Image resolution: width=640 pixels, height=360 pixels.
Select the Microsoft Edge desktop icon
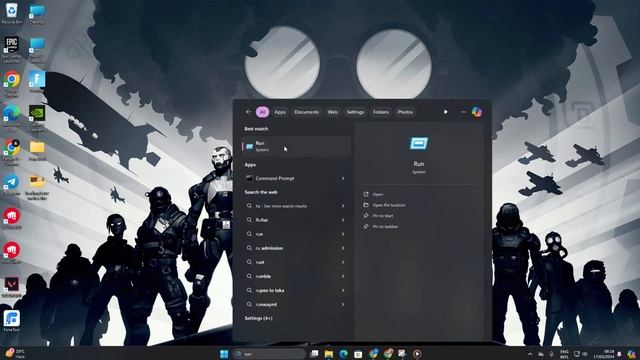(11, 118)
